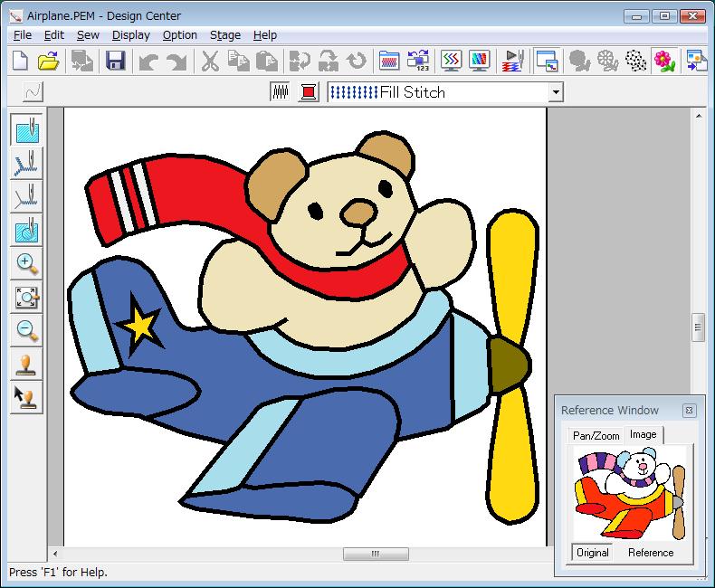Save the design with the floppy disk icon
Screen dimensions: 715x588
click(x=115, y=61)
